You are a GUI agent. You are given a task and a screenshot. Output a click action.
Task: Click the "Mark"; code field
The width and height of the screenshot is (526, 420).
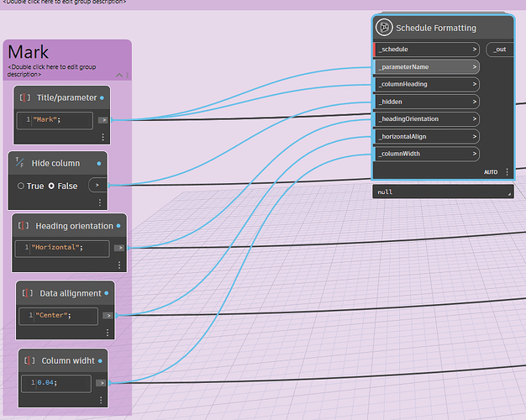coord(55,120)
